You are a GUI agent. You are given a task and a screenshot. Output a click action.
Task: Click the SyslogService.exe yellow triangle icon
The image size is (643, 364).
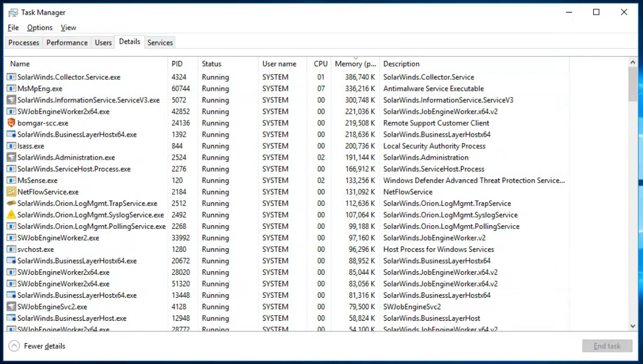(x=11, y=215)
